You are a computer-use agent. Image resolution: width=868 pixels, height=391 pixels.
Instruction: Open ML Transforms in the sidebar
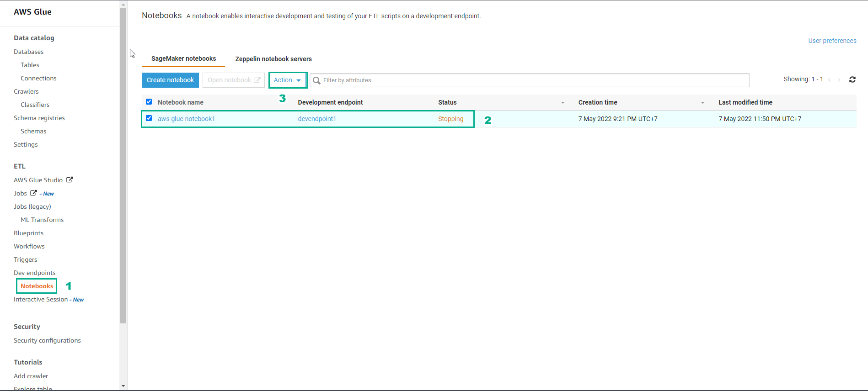42,220
